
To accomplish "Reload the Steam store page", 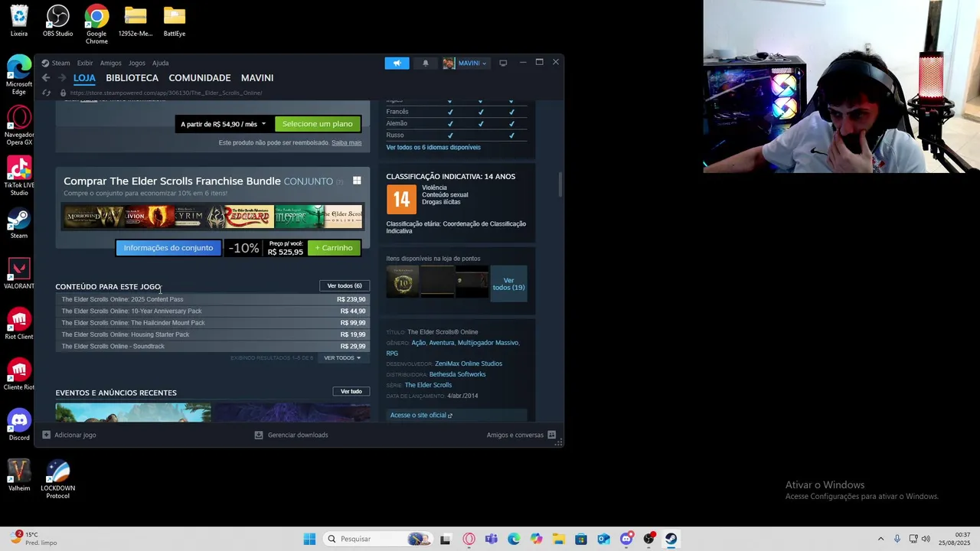I will coord(46,93).
